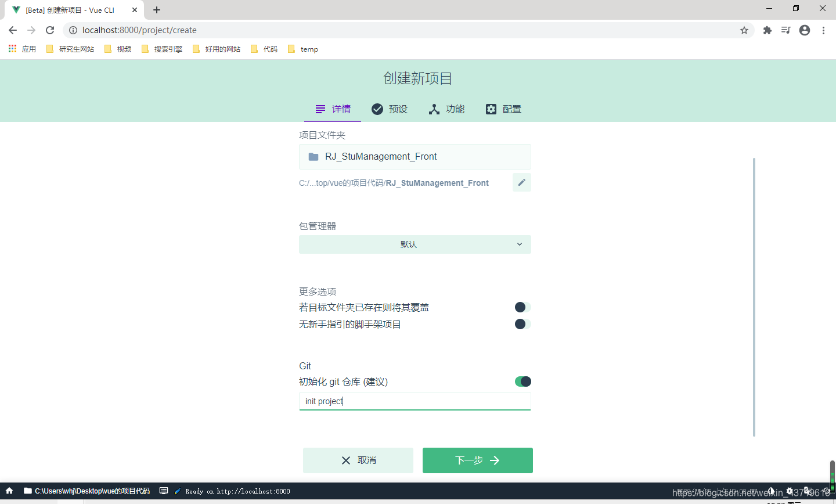Open the logs icon in status bar

(164, 491)
